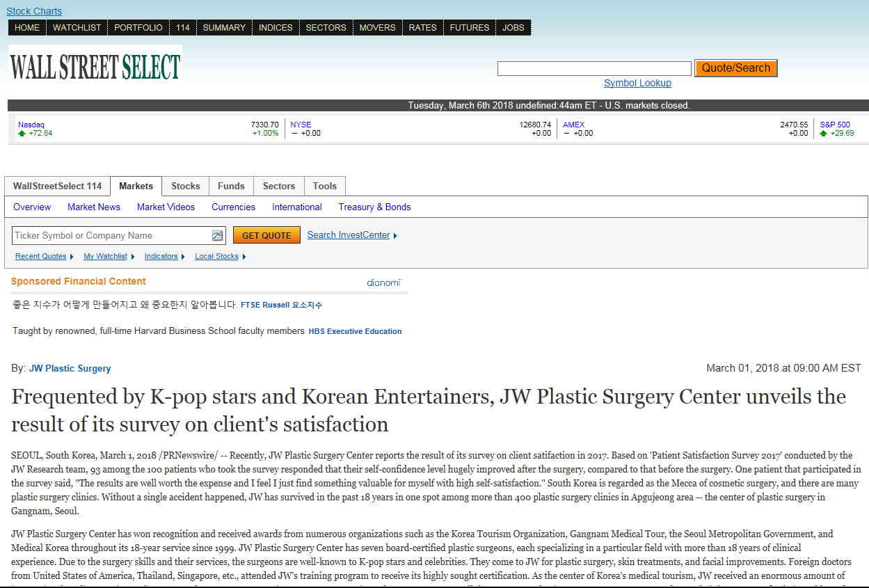
Task: Click NYSE value 12680.74
Action: [535, 125]
